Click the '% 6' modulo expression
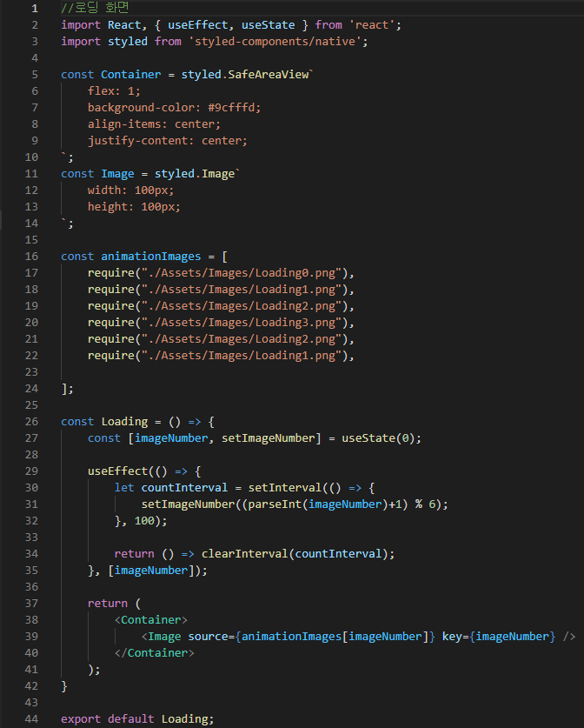Screen dimensions: 584x728 click(425, 504)
